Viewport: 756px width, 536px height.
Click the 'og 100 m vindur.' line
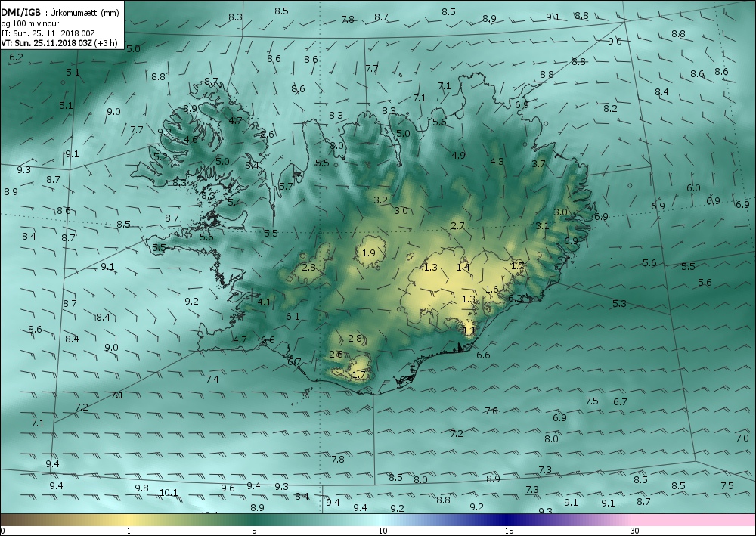pos(31,23)
